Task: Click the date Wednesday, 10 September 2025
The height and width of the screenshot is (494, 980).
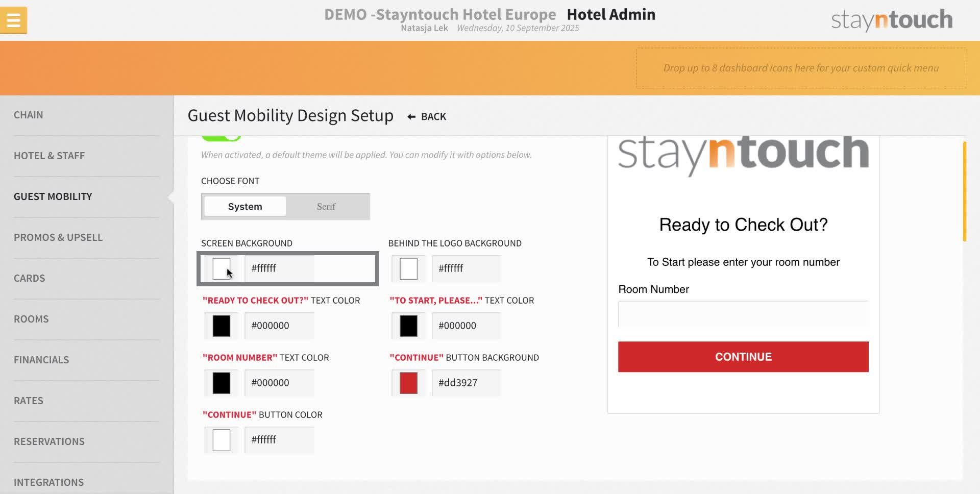Action: (518, 28)
